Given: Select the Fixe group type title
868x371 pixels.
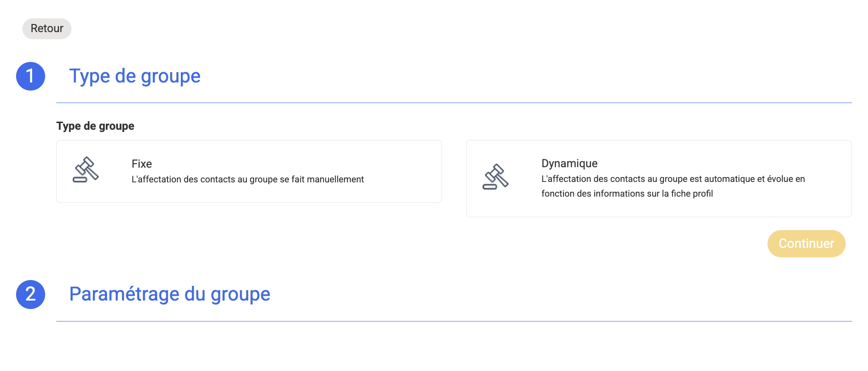Looking at the screenshot, I should [x=142, y=164].
